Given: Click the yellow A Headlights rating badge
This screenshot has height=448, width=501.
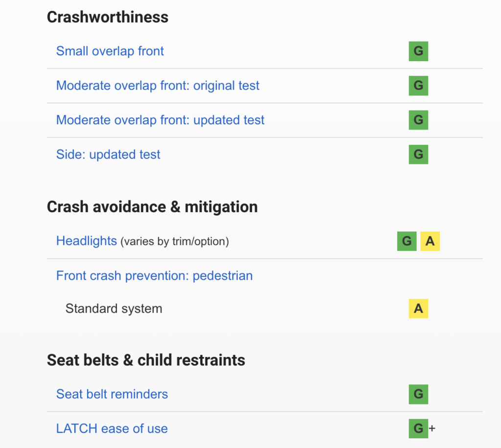Looking at the screenshot, I should click(x=430, y=241).
